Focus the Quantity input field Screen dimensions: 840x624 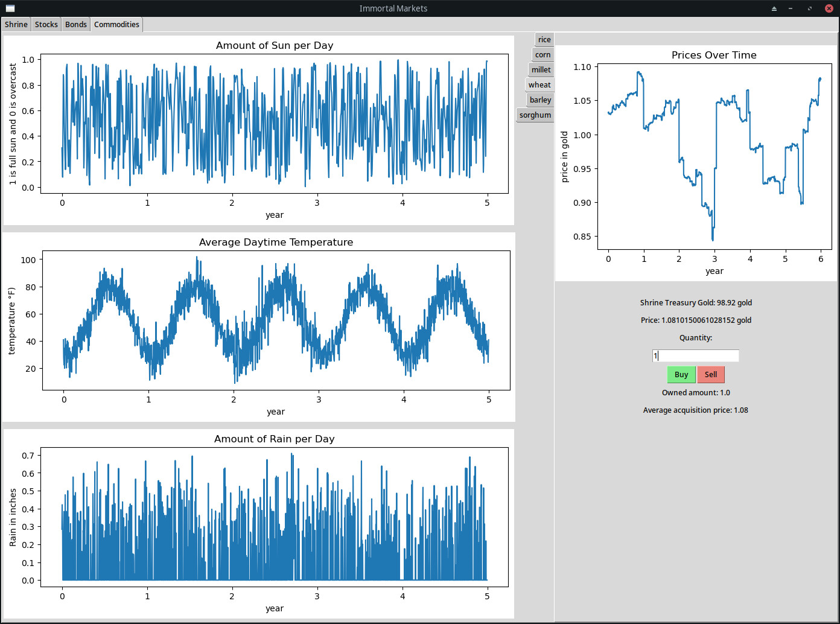pos(696,356)
